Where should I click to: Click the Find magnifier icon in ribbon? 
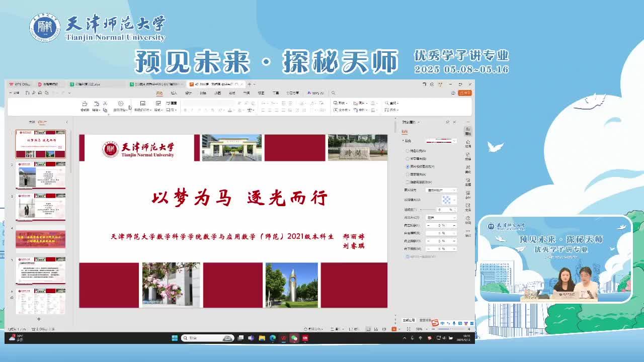[x=387, y=103]
